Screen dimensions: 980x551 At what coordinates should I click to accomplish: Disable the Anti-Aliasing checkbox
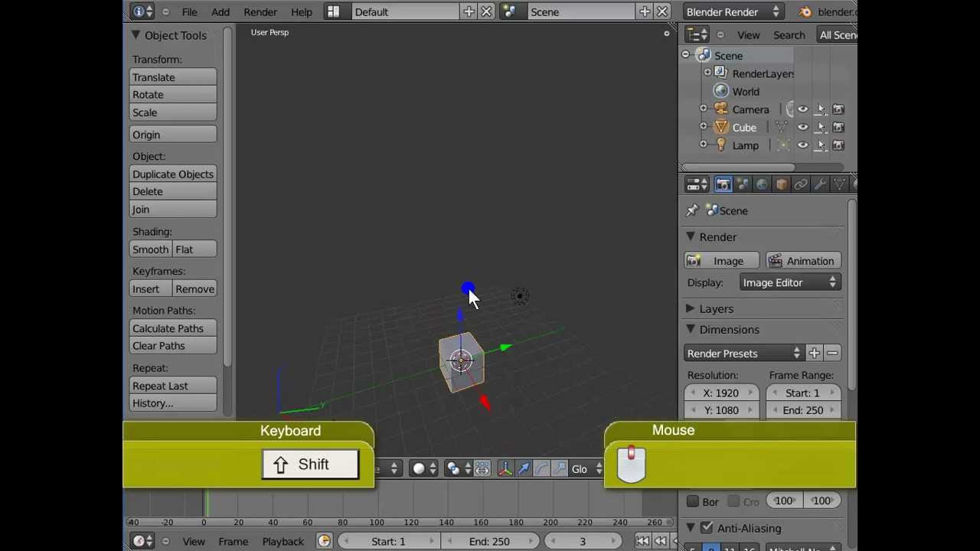click(x=707, y=528)
